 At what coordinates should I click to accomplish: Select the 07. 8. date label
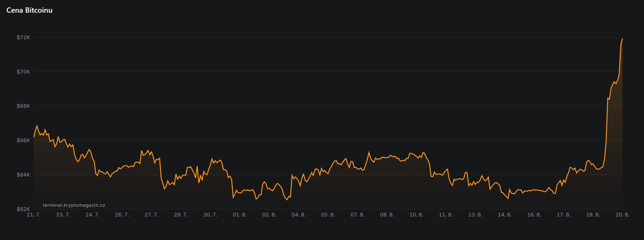tap(357, 215)
